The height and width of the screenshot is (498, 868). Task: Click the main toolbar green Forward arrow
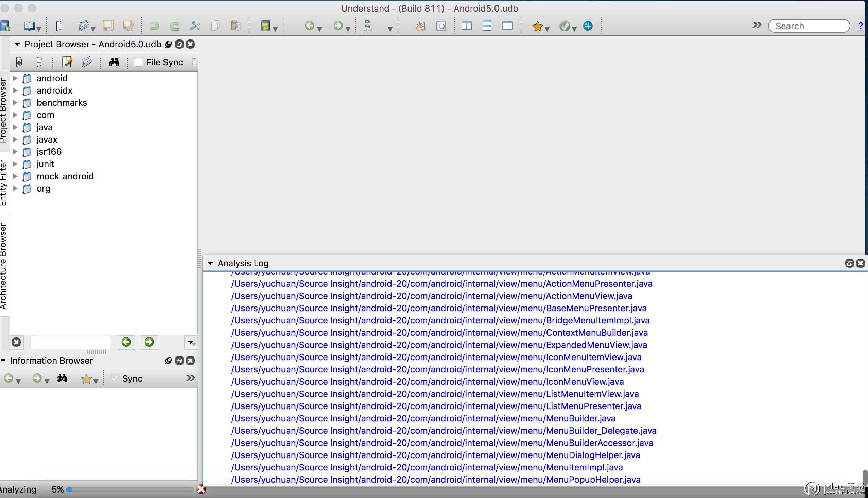click(x=337, y=26)
